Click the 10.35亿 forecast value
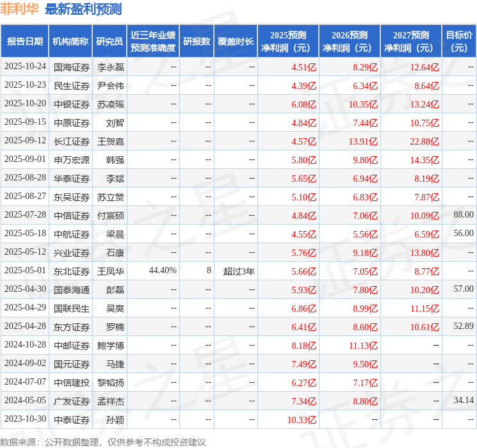Screen dimensions: 477x448 tap(363, 104)
